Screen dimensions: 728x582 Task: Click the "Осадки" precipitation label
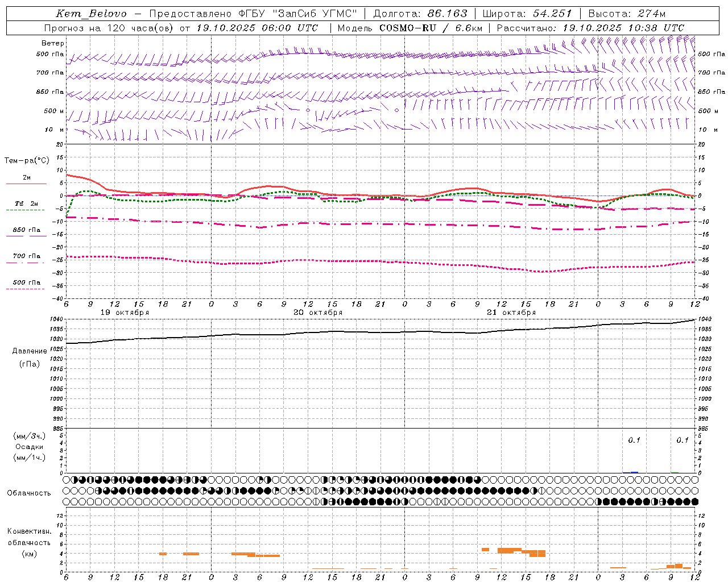pyautogui.click(x=30, y=447)
